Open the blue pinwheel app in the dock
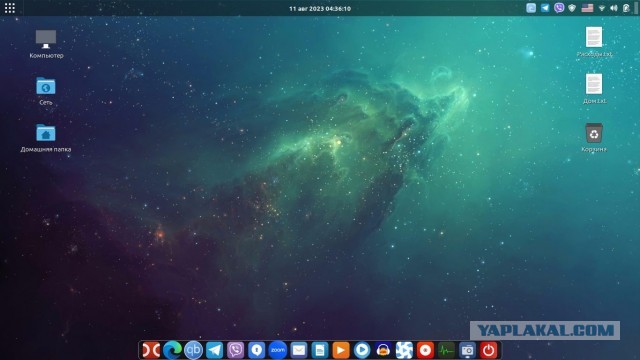Viewport: 640px width, 360px height. click(404, 350)
